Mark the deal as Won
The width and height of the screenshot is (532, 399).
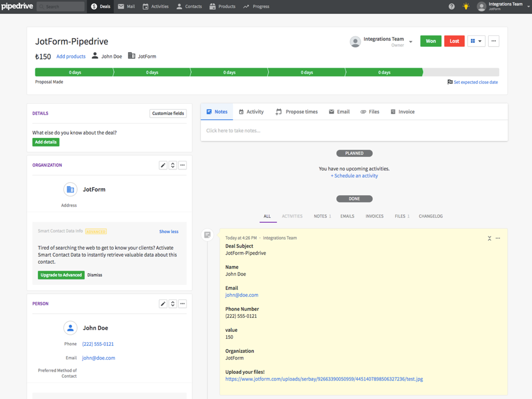431,41
